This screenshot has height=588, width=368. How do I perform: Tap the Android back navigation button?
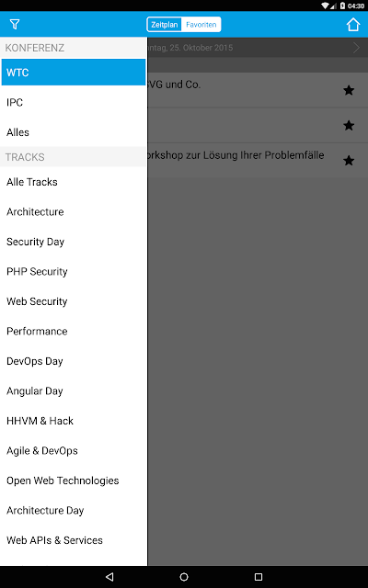coord(109,577)
